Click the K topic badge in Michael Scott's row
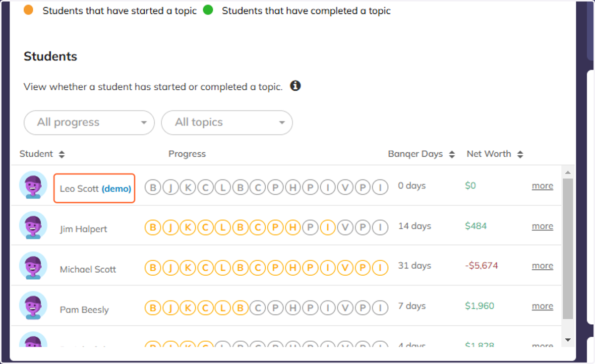This screenshot has height=364, width=595. pyautogui.click(x=187, y=268)
